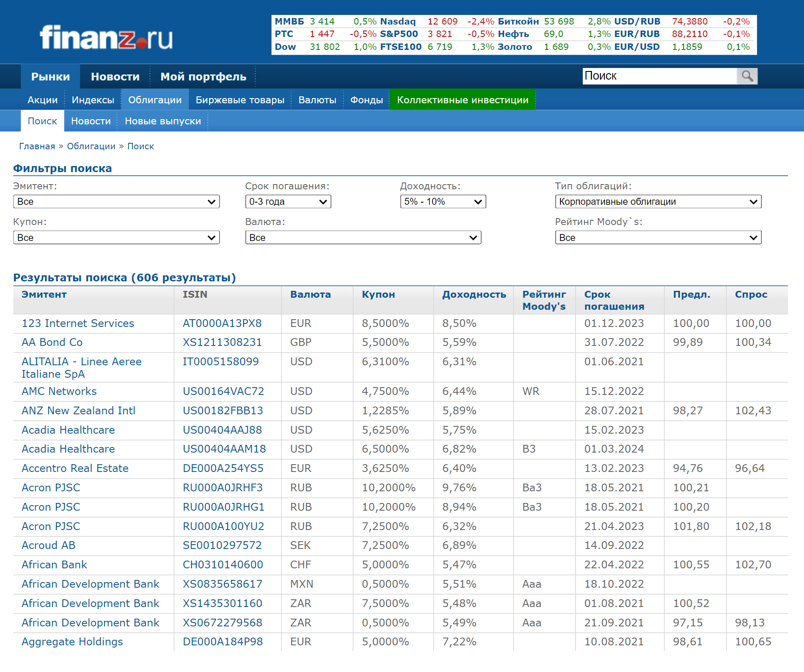Click the Облигации breadcrumb link
The height and width of the screenshot is (672, 804).
[x=91, y=146]
